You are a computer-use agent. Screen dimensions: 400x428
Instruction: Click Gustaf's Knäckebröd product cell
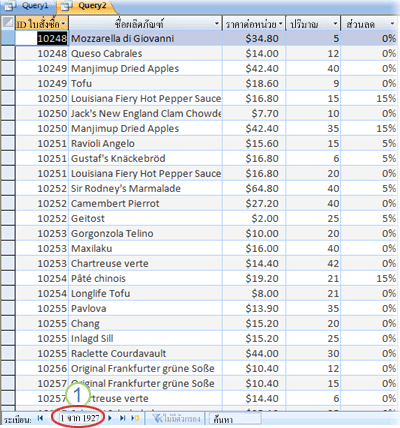[x=145, y=158]
